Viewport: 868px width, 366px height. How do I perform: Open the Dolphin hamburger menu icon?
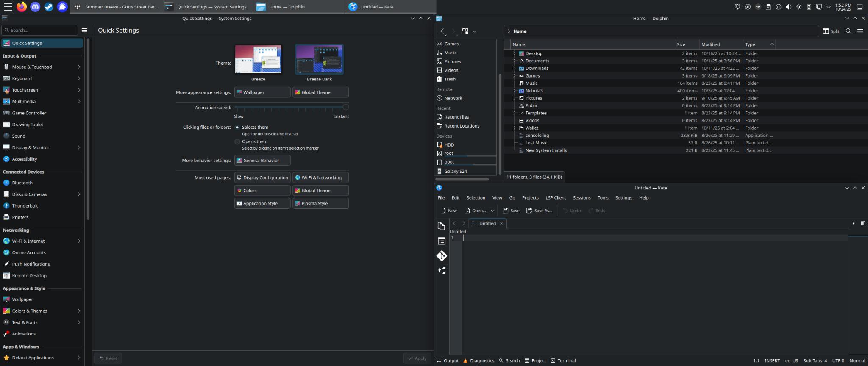tap(860, 31)
